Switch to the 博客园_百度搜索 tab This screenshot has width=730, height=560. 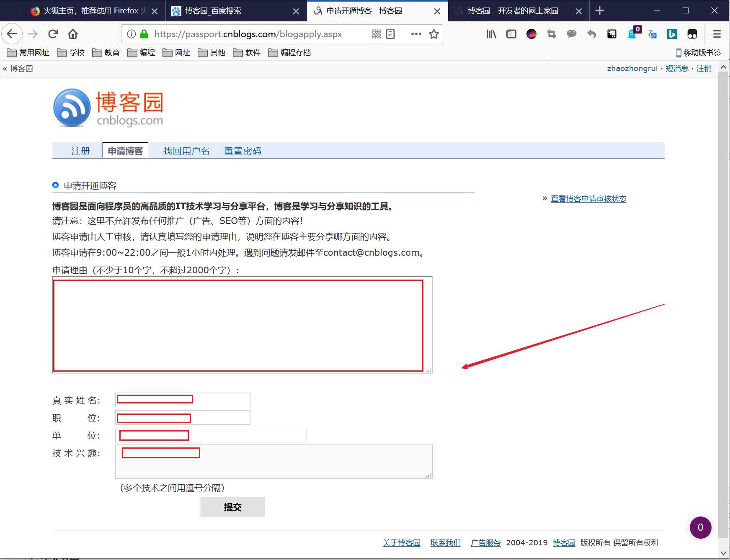[236, 11]
